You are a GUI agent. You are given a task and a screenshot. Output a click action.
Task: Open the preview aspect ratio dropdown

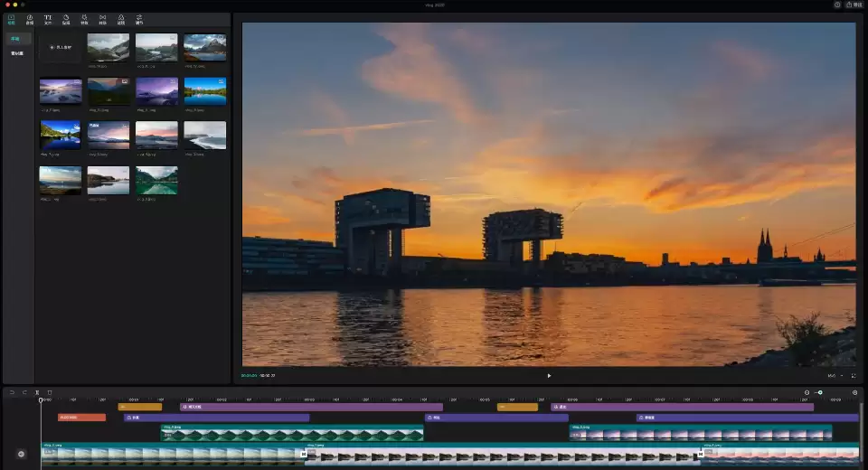pyautogui.click(x=833, y=375)
